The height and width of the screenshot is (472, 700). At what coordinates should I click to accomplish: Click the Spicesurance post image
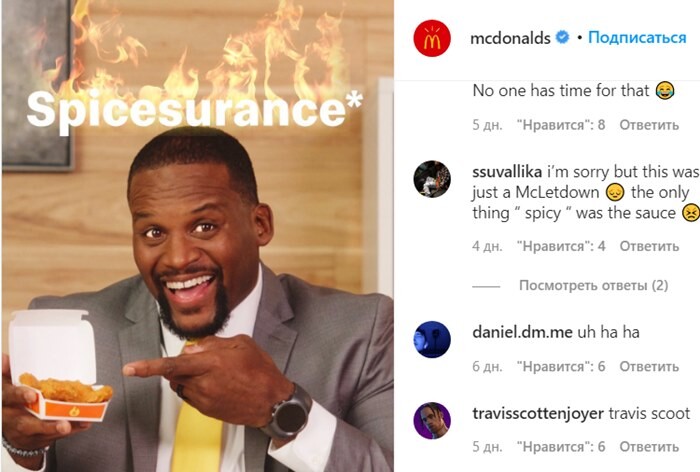click(198, 236)
